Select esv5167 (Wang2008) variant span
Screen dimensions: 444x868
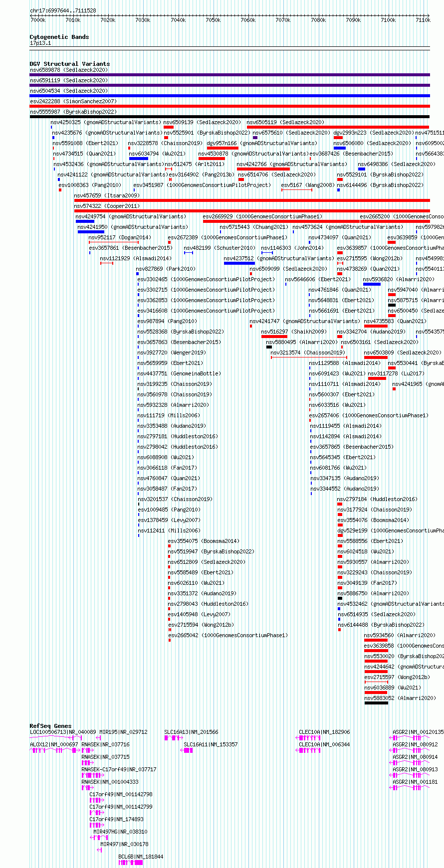coord(297,190)
